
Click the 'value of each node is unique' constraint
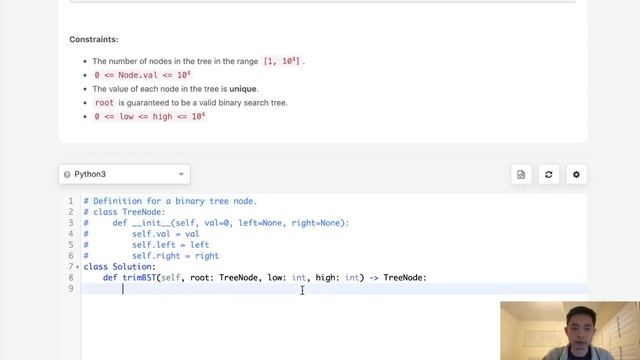point(175,89)
